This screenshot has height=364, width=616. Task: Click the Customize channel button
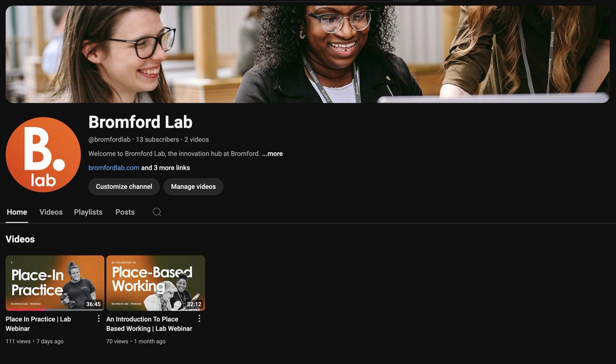click(x=124, y=187)
